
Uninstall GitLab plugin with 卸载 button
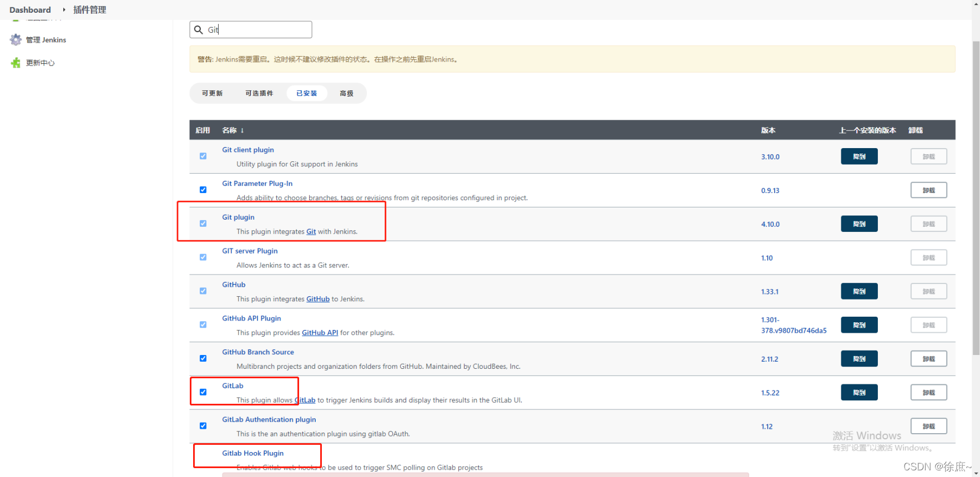[x=928, y=393]
